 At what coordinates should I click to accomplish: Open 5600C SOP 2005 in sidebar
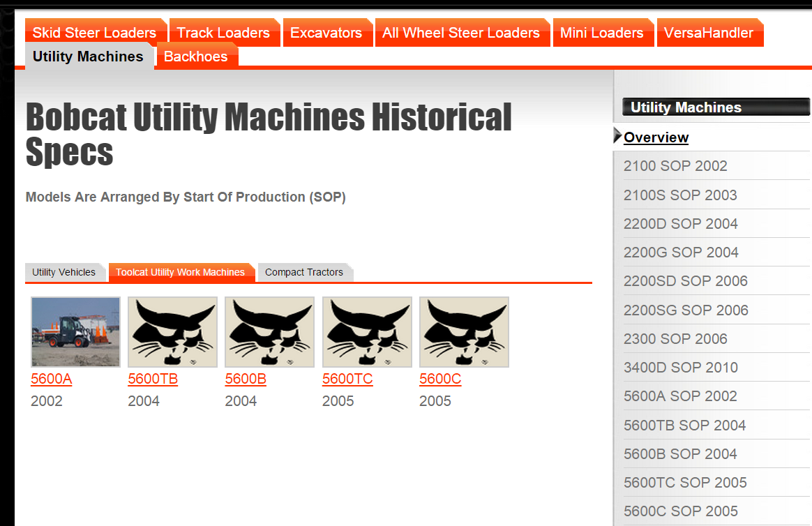coord(680,511)
